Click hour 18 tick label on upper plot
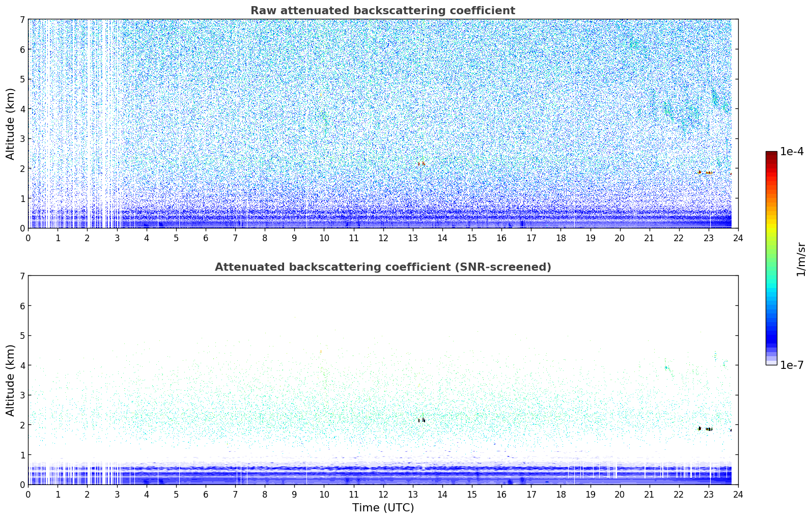The image size is (812, 519). [x=561, y=238]
